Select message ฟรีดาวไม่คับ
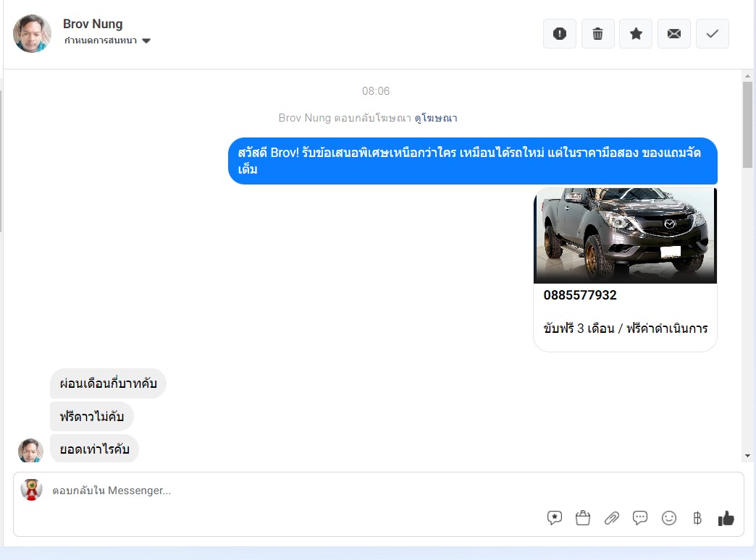 (92, 417)
